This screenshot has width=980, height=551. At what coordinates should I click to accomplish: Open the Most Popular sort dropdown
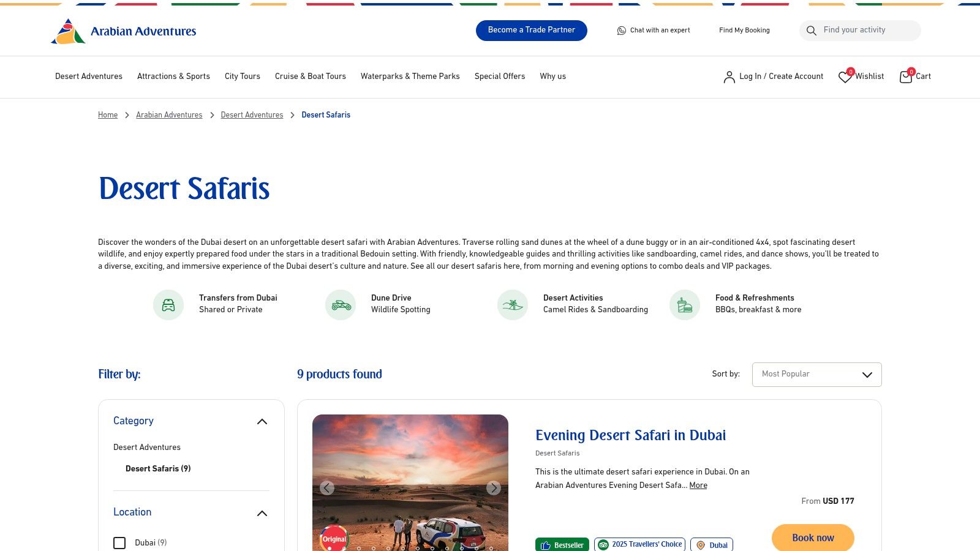tap(816, 374)
